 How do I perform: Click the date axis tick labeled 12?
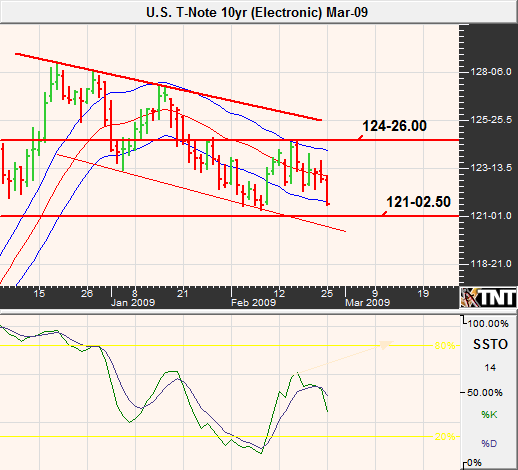279,293
